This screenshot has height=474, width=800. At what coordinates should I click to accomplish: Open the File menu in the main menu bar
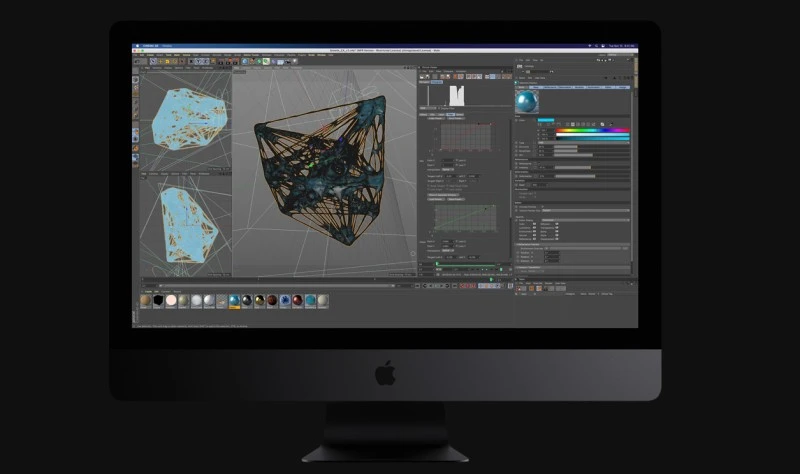tap(135, 55)
